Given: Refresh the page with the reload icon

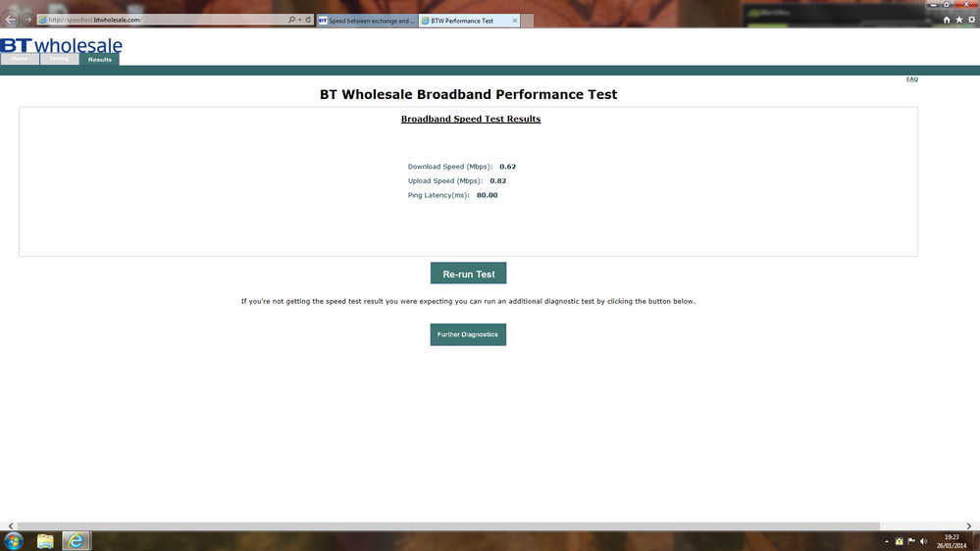Looking at the screenshot, I should click(308, 20).
